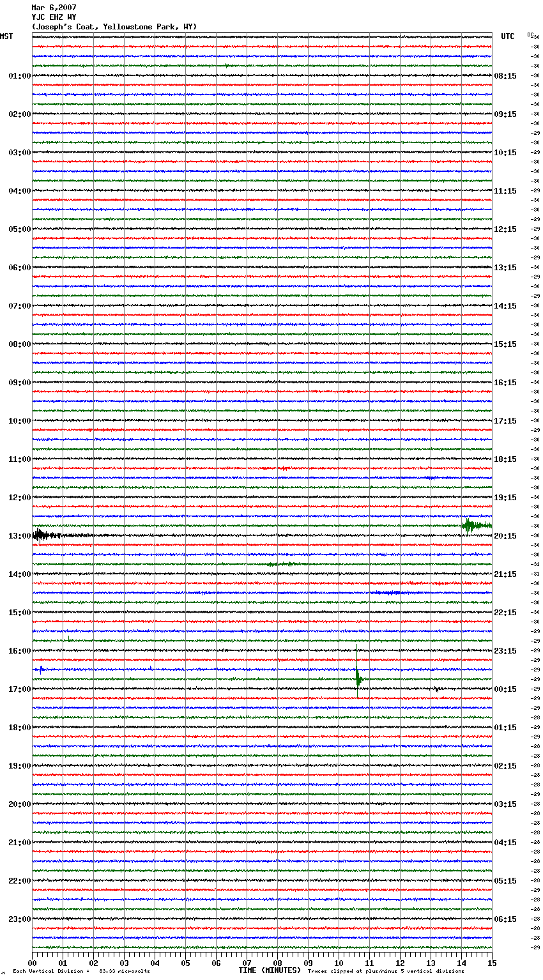This screenshot has height=980, width=543.
Task: Click the small blue blip on the 16:30 trace
Action: [41, 669]
